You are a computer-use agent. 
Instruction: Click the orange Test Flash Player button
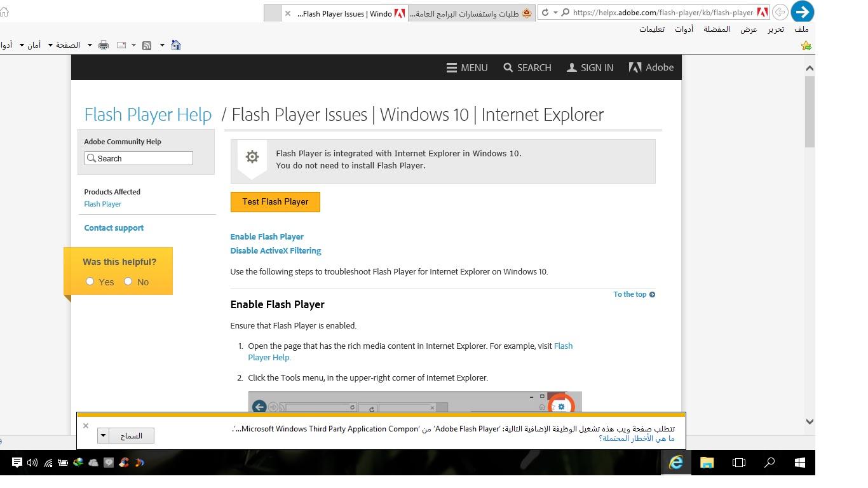point(275,202)
